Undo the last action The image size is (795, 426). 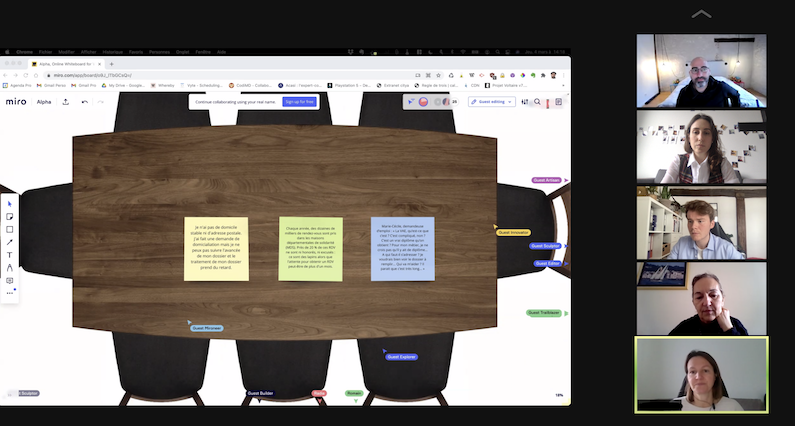pyautogui.click(x=85, y=102)
